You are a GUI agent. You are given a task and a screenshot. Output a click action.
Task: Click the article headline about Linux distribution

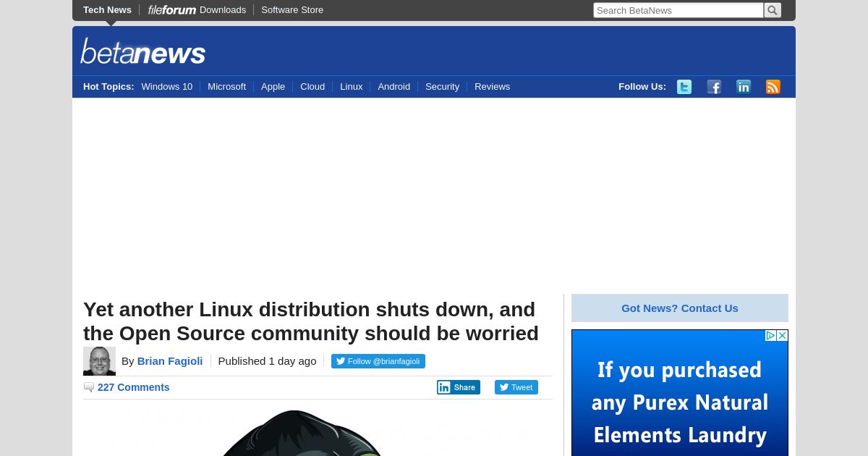(x=311, y=321)
